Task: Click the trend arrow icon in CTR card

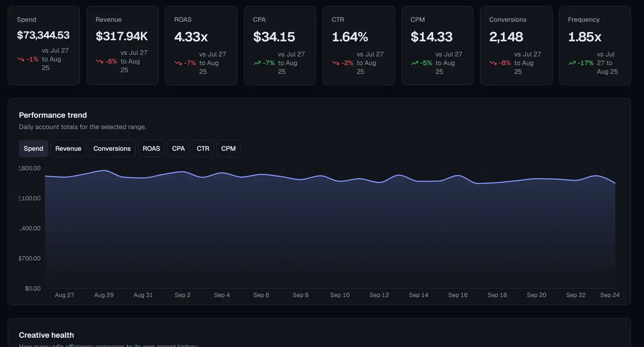Action: (x=335, y=63)
